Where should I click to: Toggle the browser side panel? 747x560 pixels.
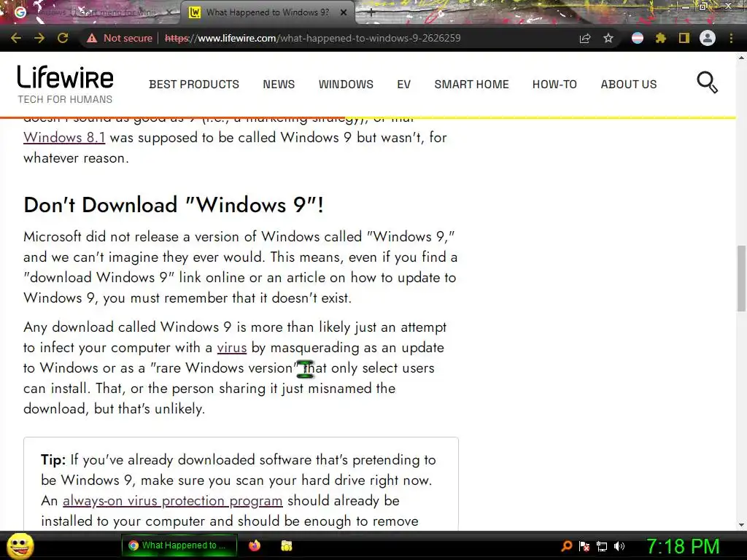click(x=684, y=38)
